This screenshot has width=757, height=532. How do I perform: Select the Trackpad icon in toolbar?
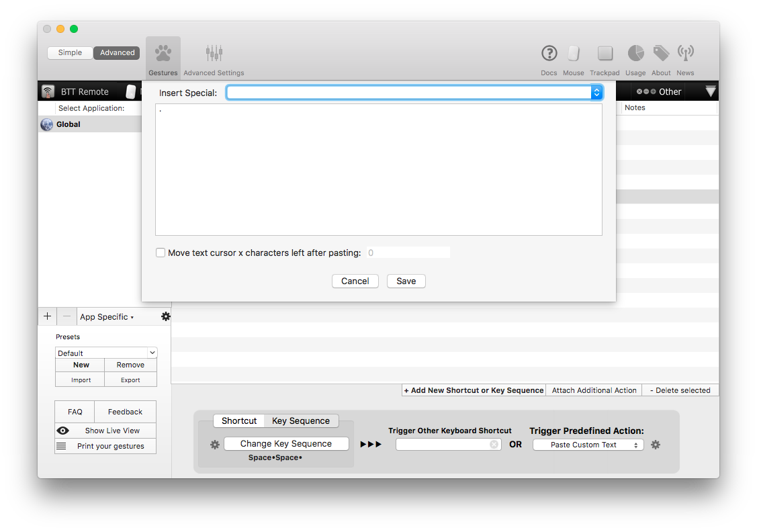point(605,53)
